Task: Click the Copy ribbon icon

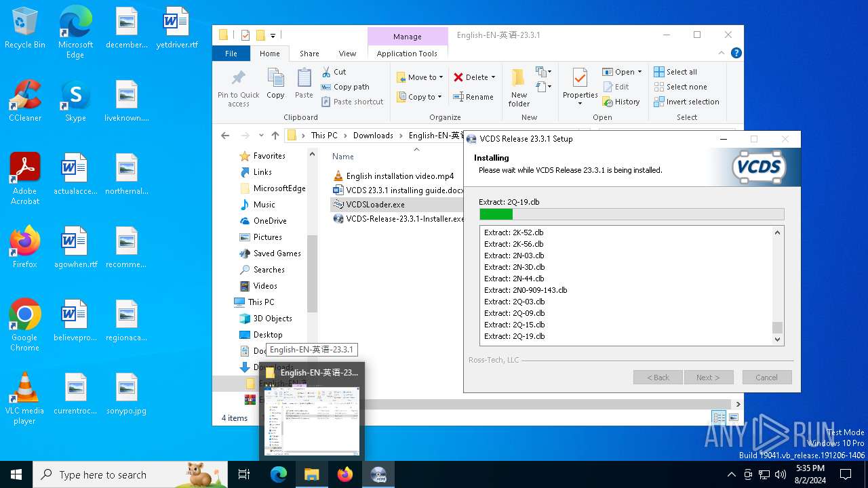Action: point(275,83)
